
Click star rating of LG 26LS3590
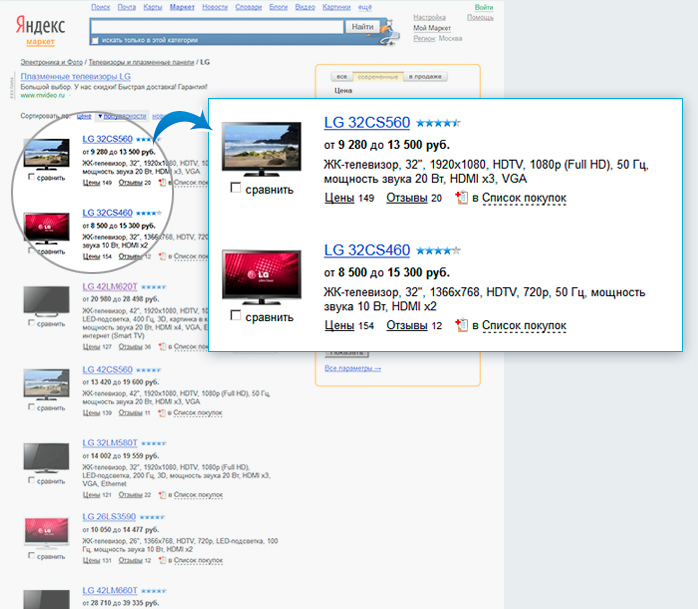coord(152,517)
